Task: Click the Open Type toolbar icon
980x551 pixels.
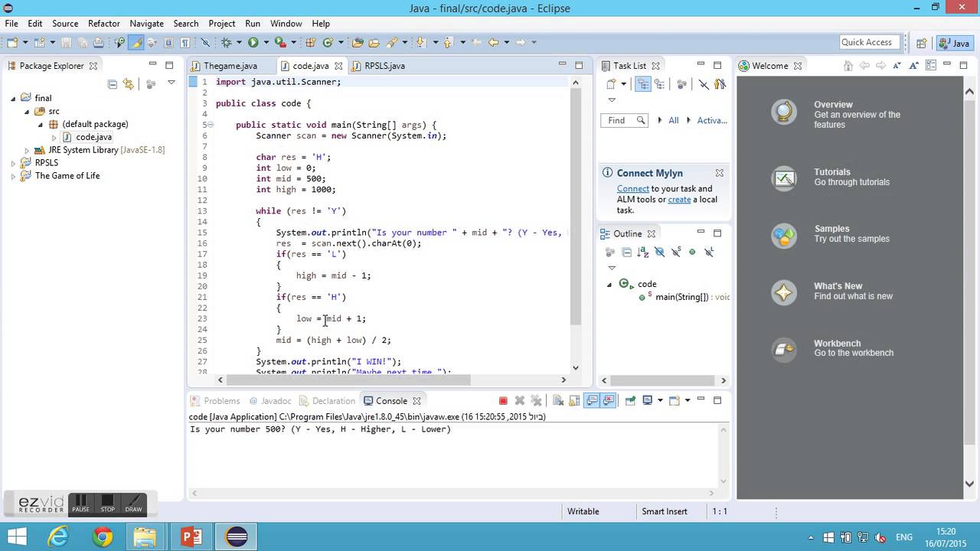Action: pyautogui.click(x=358, y=42)
